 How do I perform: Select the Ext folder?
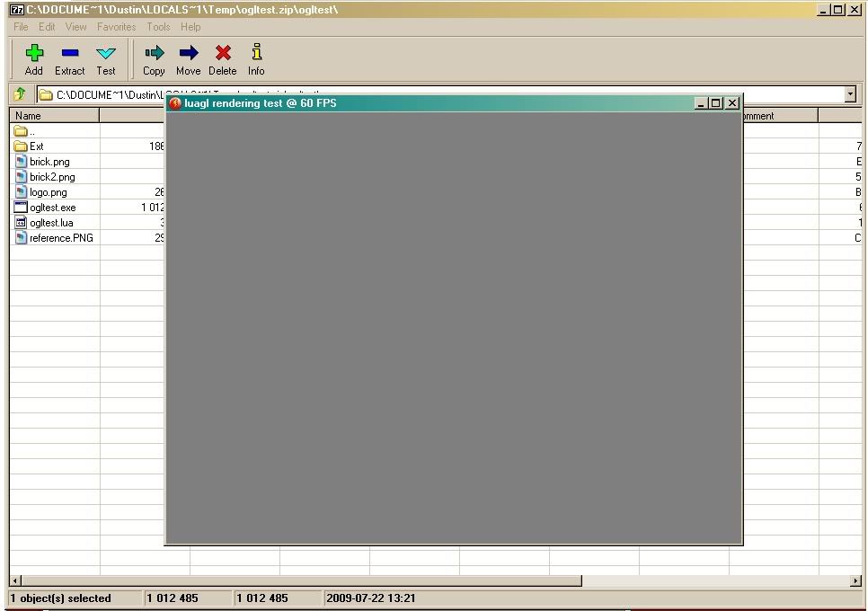[x=36, y=146]
